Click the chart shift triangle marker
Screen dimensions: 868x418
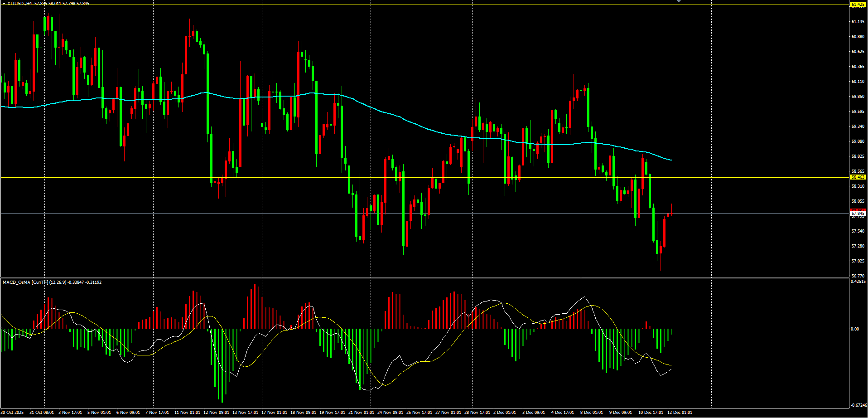pyautogui.click(x=679, y=1)
